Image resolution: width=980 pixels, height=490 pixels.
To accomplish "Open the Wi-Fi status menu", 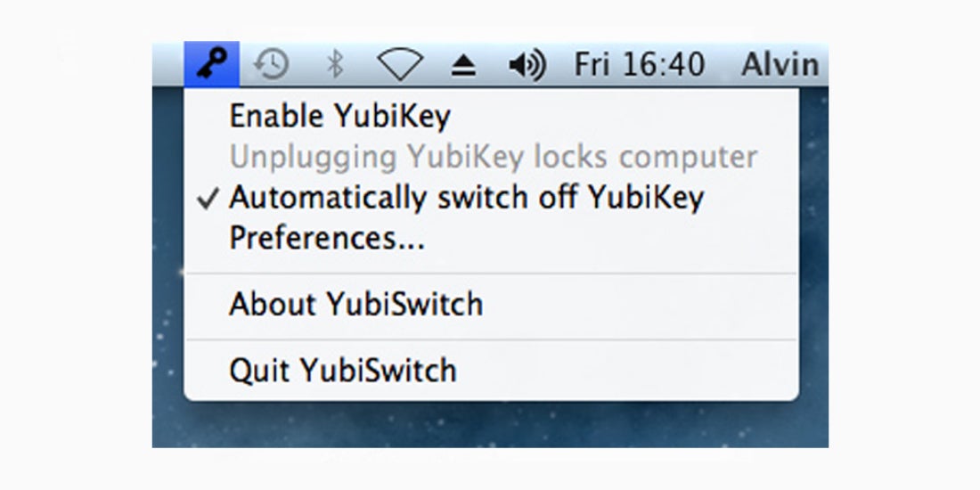I will pyautogui.click(x=400, y=64).
